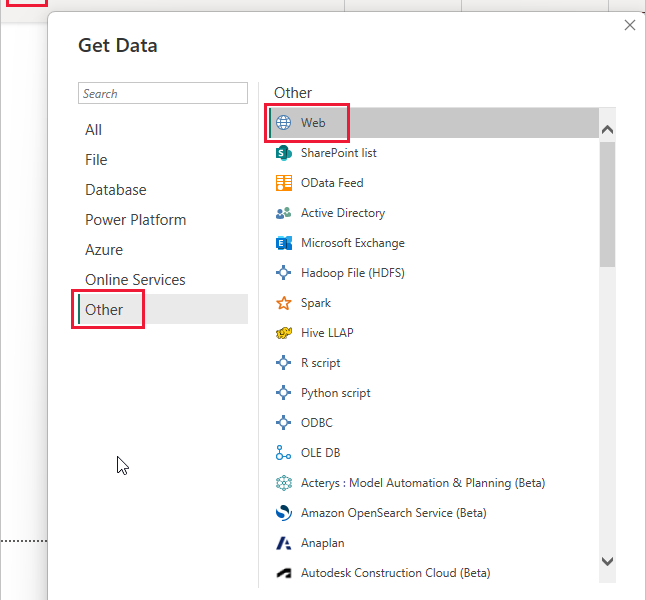Screen dimensions: 646x600
Task: Select the Web connector text
Action: click(x=313, y=123)
